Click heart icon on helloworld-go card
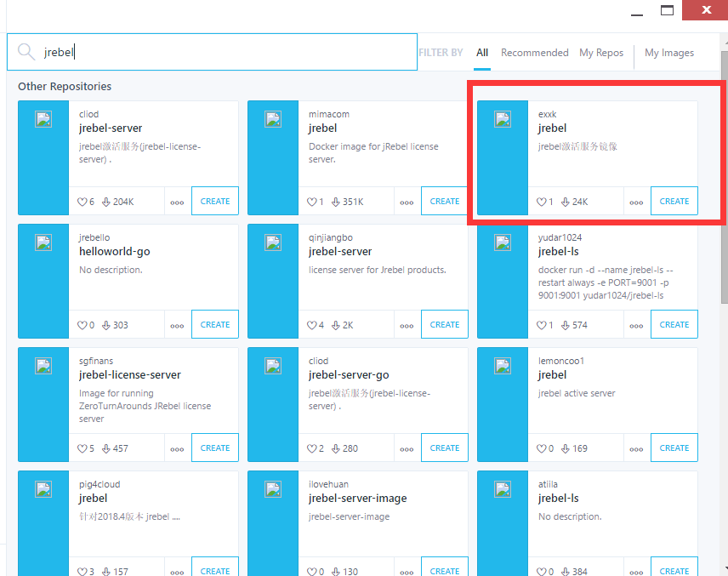 coord(82,325)
